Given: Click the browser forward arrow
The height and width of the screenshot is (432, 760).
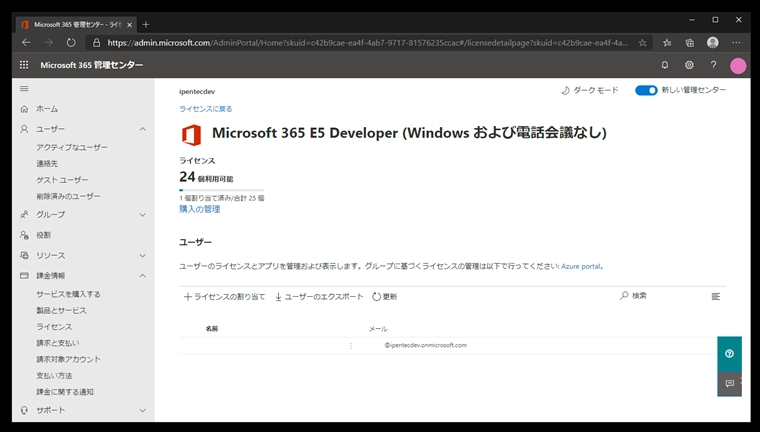Looking at the screenshot, I should point(48,43).
